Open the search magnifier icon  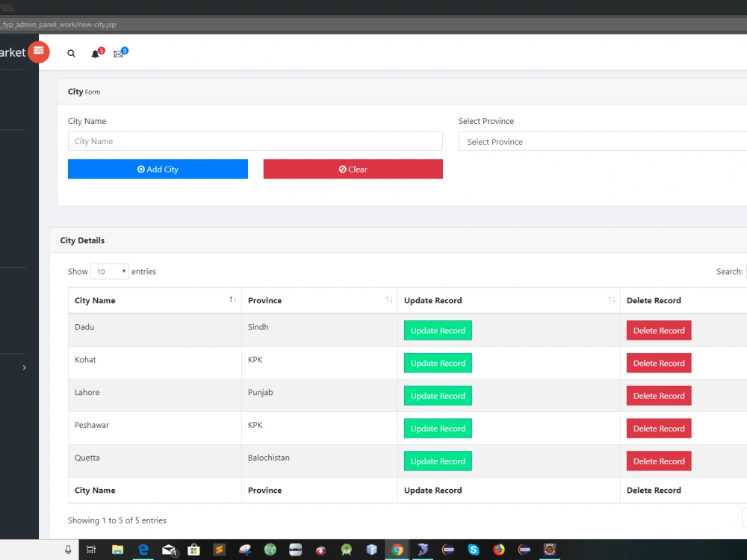71,53
